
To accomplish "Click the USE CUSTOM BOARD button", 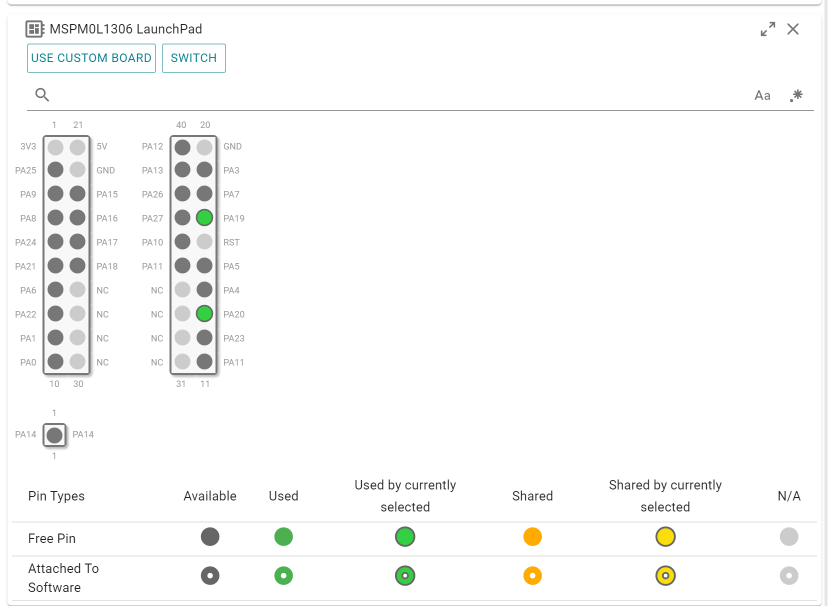I will pos(91,58).
